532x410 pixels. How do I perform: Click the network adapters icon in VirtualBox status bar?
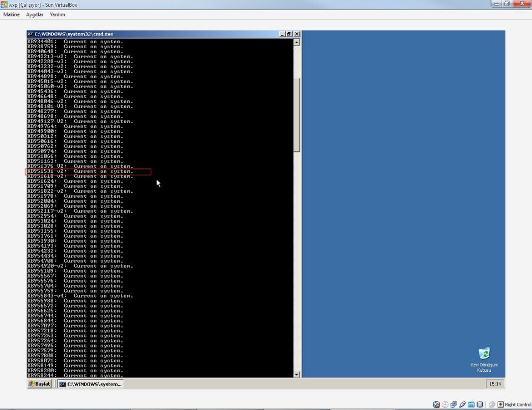454,404
